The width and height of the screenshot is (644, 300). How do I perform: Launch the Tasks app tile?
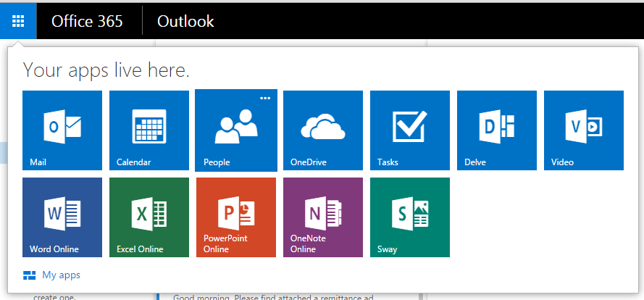point(410,130)
